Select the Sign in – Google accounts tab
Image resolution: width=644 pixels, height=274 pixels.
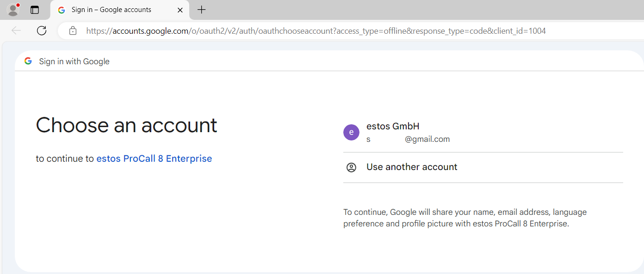coord(111,10)
